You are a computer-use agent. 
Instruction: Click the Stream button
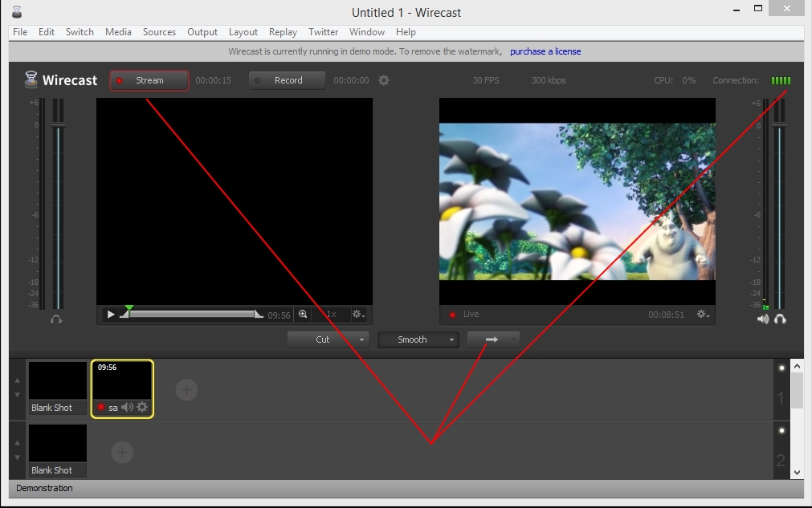click(x=149, y=80)
